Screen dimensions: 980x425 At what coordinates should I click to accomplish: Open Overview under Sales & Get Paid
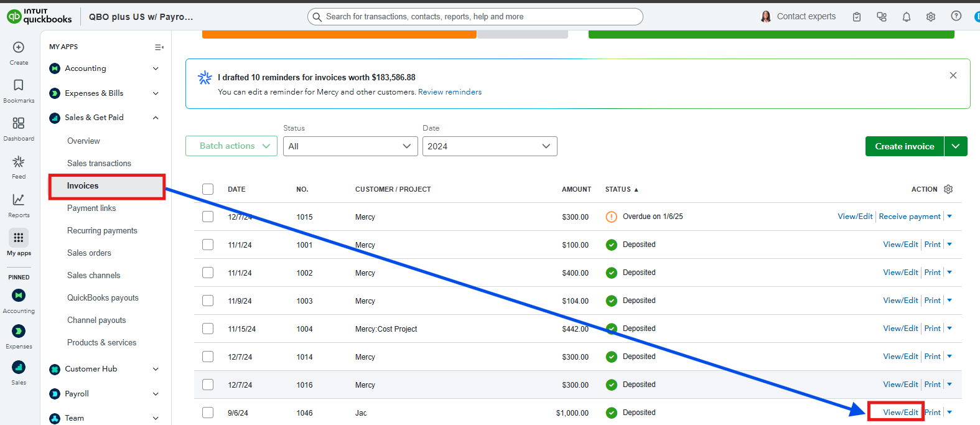tap(83, 141)
